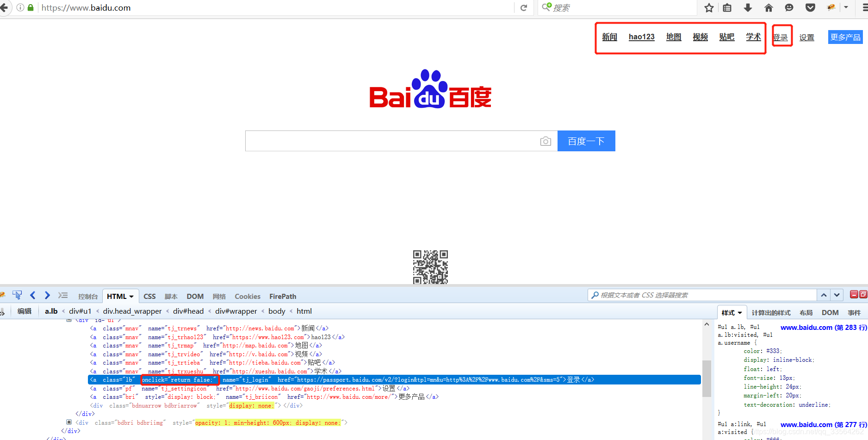Click the QR code image
Viewport: 868px width, 440px height.
point(430,267)
